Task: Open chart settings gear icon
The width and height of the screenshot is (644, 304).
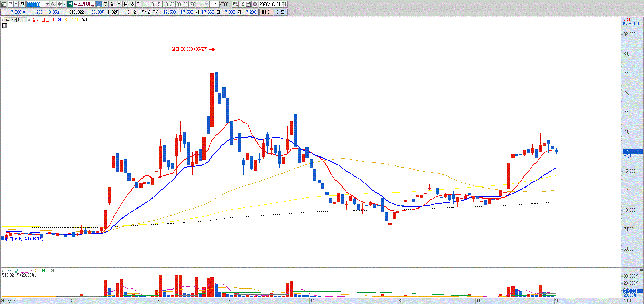Action: tap(255, 4)
